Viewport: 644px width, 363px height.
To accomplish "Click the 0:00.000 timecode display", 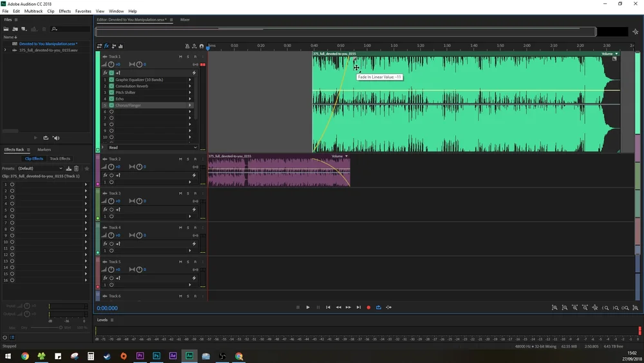I will (x=107, y=308).
